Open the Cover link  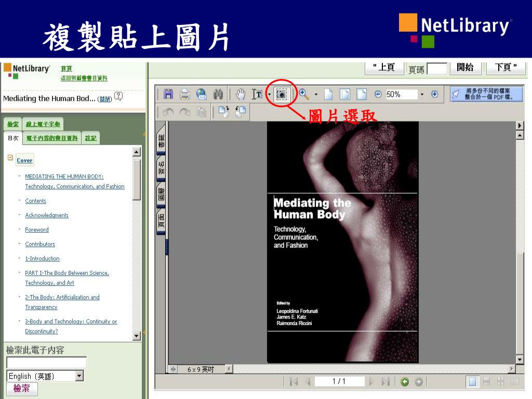[x=25, y=161]
